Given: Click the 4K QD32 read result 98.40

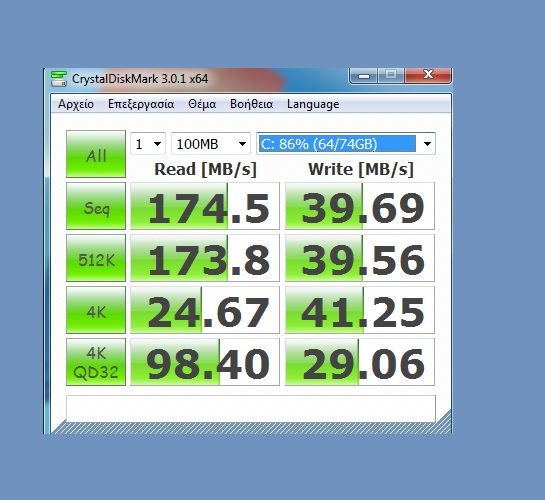Looking at the screenshot, I should [205, 362].
